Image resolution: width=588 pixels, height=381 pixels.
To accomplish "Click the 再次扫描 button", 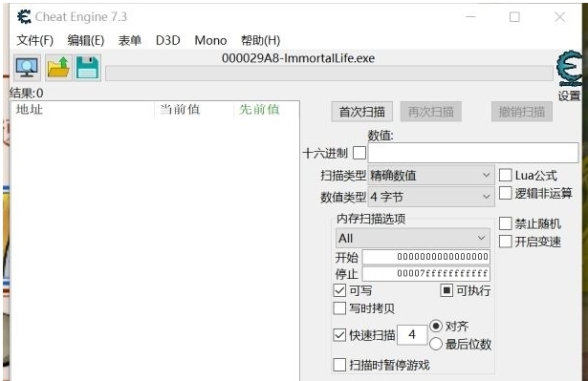I will tap(431, 112).
